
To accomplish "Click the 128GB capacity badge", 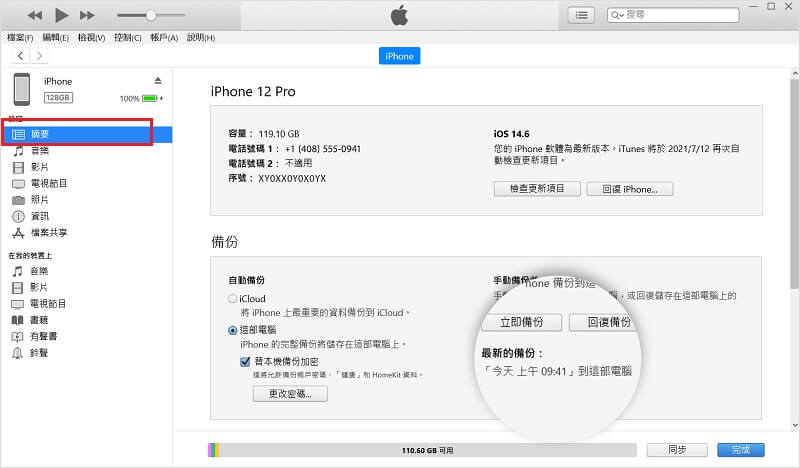I will point(58,97).
